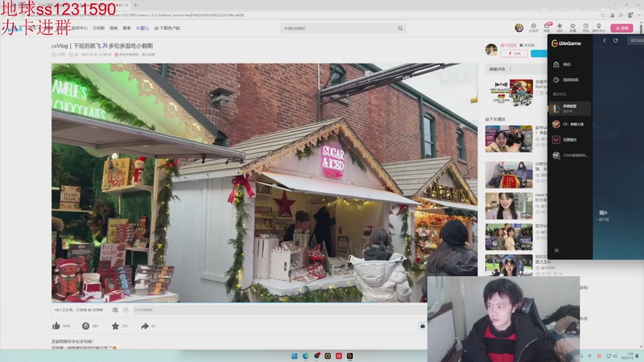Click the main video player area
Screen dimensions: 644x362
pyautogui.click(x=265, y=183)
